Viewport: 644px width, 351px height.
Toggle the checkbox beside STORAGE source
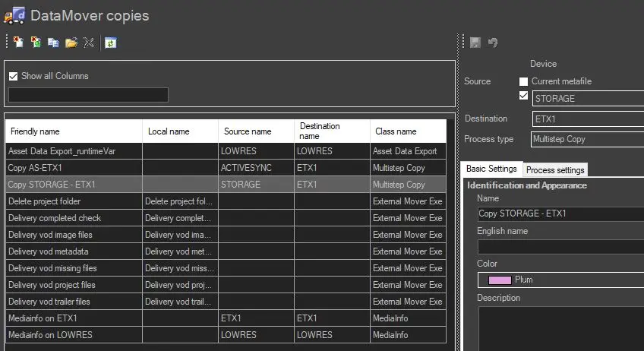click(522, 96)
